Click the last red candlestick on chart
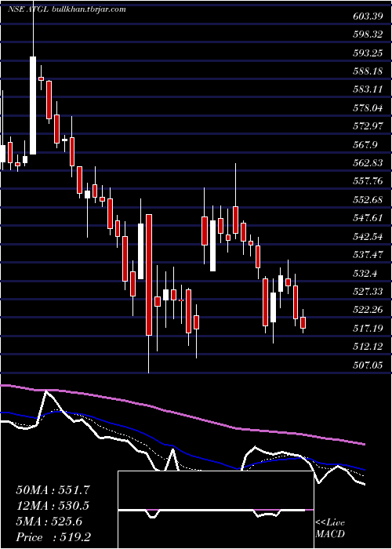Screen dimensions: 392x549 pyautogui.click(x=303, y=322)
